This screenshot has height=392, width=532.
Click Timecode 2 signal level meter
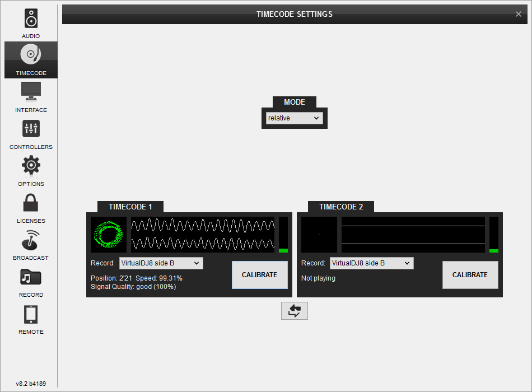494,235
